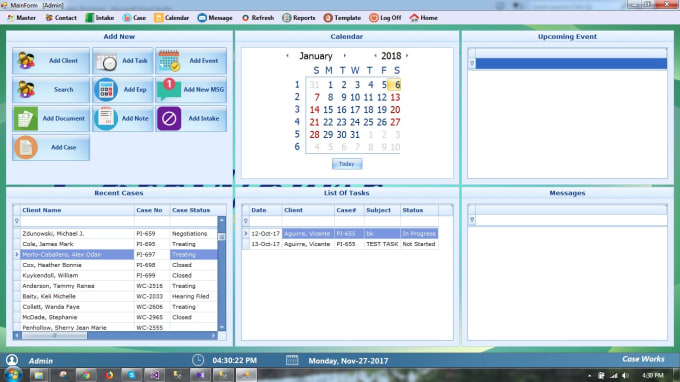The image size is (680, 382).
Task: Open the Search clients tile
Action: [x=51, y=90]
